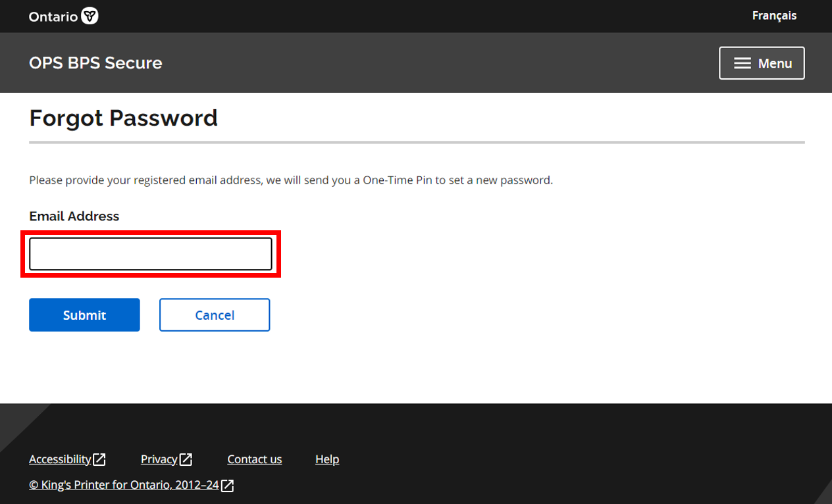832x504 pixels.
Task: Click the Ontario trillium logo icon
Action: click(x=90, y=16)
